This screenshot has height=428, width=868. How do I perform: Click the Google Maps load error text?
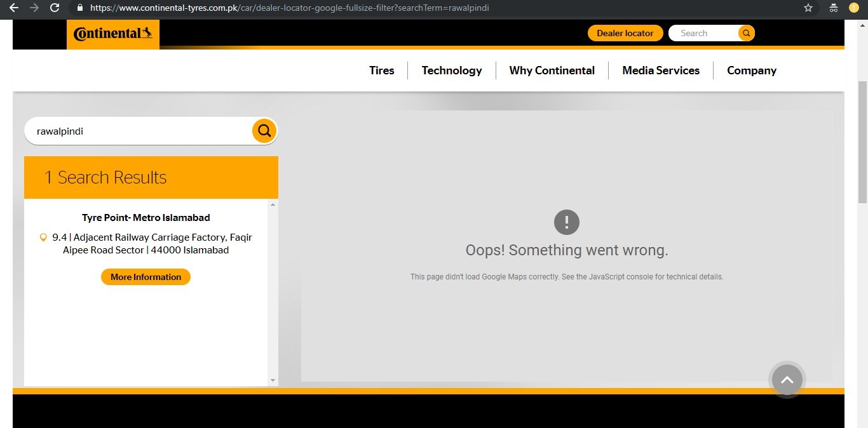coord(567,277)
